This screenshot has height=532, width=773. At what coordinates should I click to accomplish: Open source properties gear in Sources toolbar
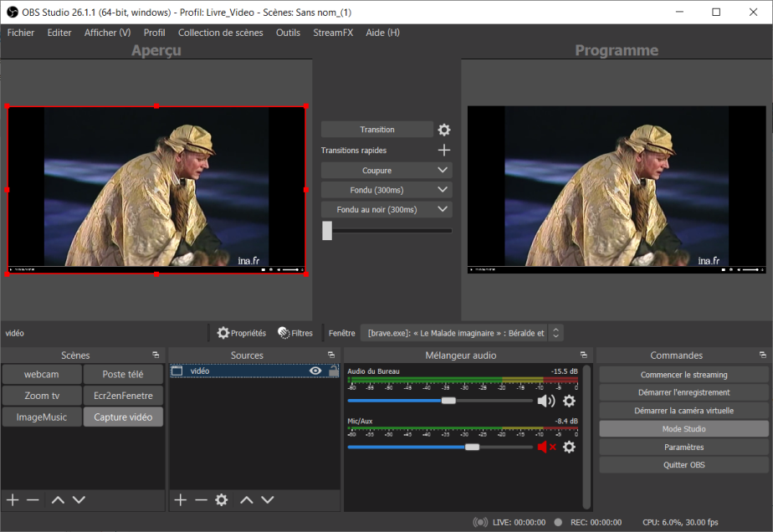pos(222,500)
